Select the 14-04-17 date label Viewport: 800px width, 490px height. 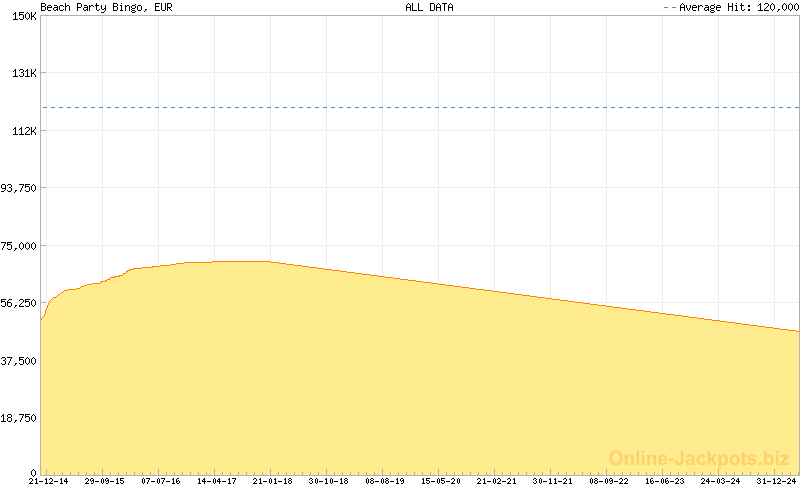[216, 481]
